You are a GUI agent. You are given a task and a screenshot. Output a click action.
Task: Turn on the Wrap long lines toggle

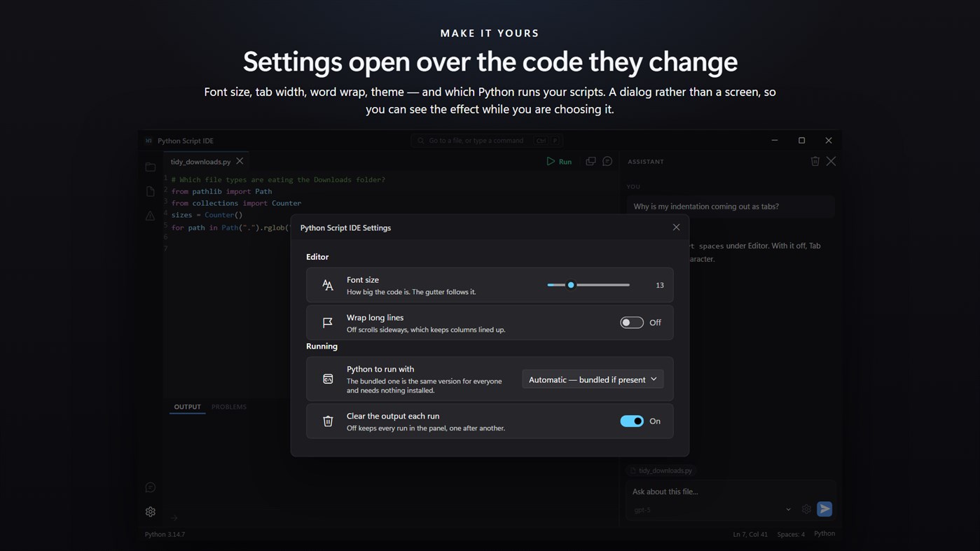tap(632, 323)
